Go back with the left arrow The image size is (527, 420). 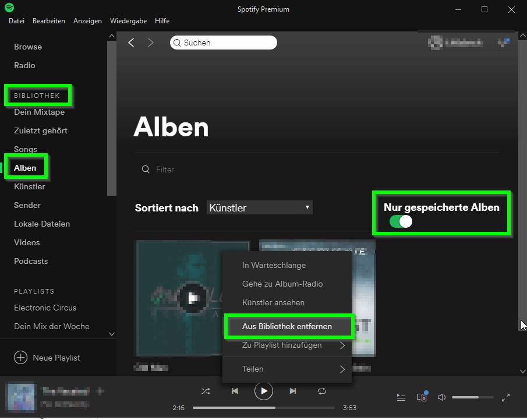tap(131, 43)
